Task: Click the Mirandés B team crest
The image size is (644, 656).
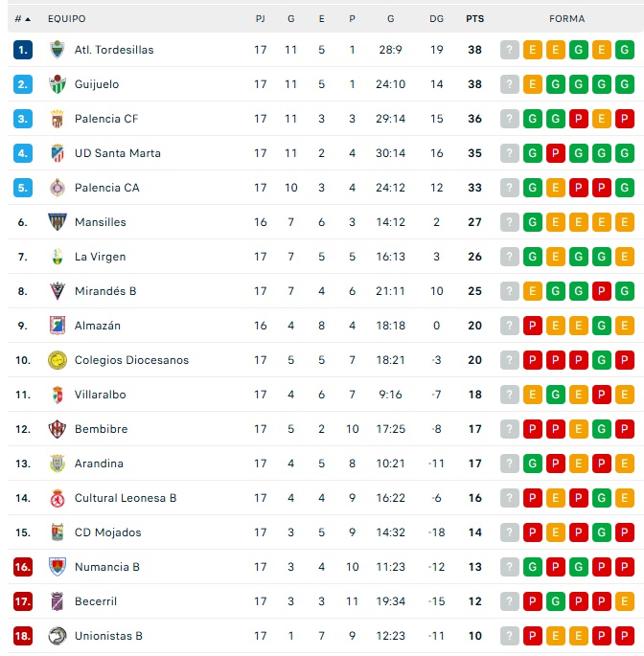Action: [x=57, y=291]
